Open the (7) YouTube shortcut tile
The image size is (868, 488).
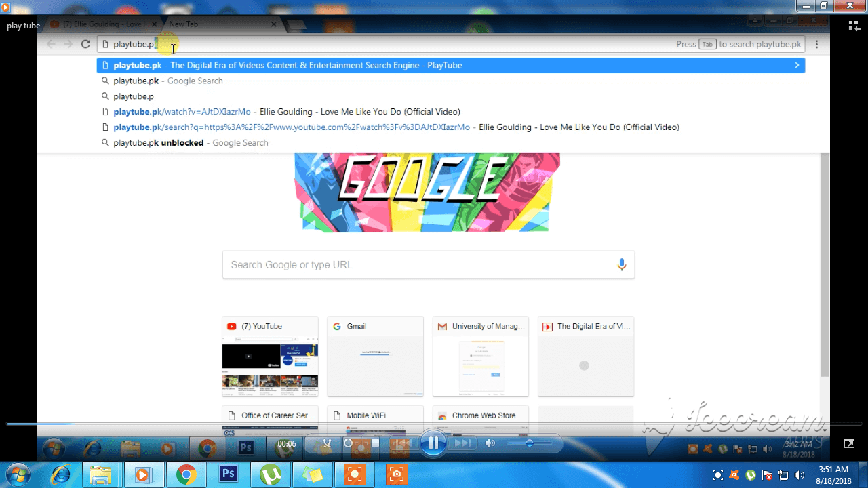click(270, 356)
